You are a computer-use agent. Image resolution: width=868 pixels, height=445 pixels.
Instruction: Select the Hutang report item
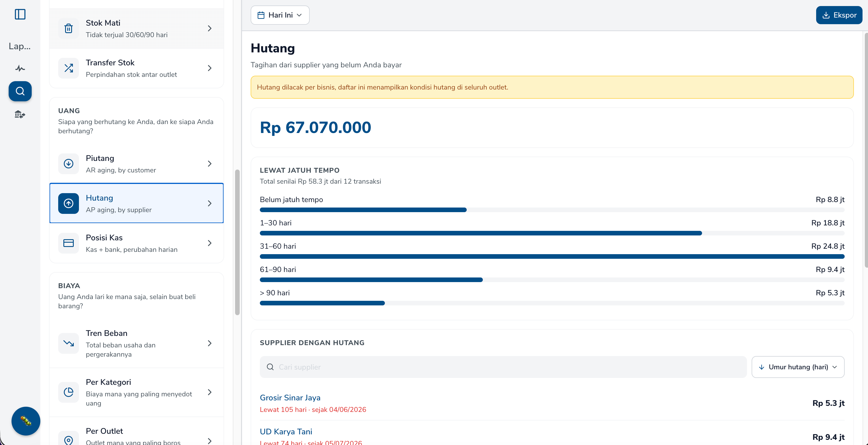pos(137,203)
